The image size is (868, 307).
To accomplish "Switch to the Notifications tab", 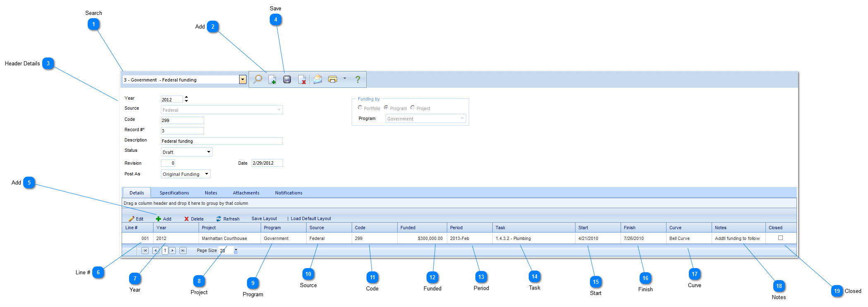I will (289, 193).
